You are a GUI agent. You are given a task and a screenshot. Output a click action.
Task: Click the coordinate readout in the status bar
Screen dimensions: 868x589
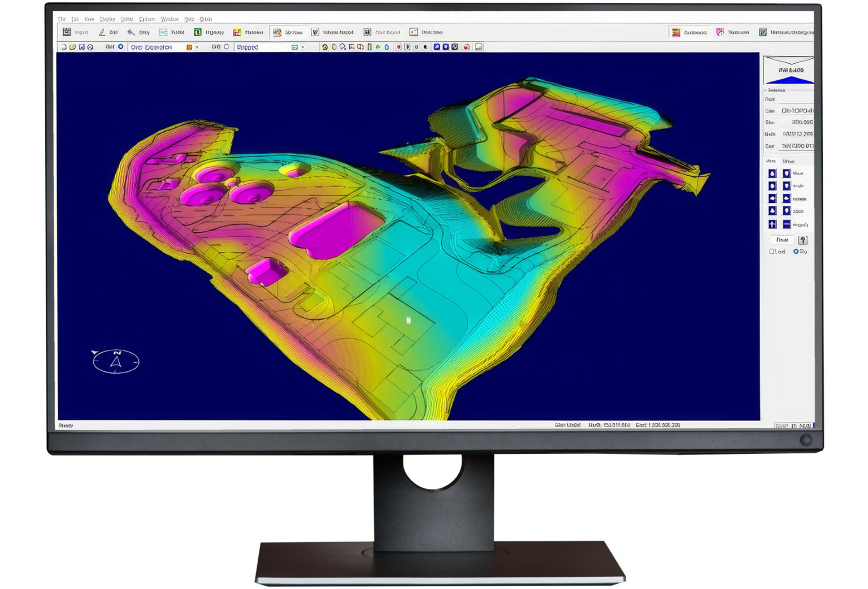(x=610, y=424)
